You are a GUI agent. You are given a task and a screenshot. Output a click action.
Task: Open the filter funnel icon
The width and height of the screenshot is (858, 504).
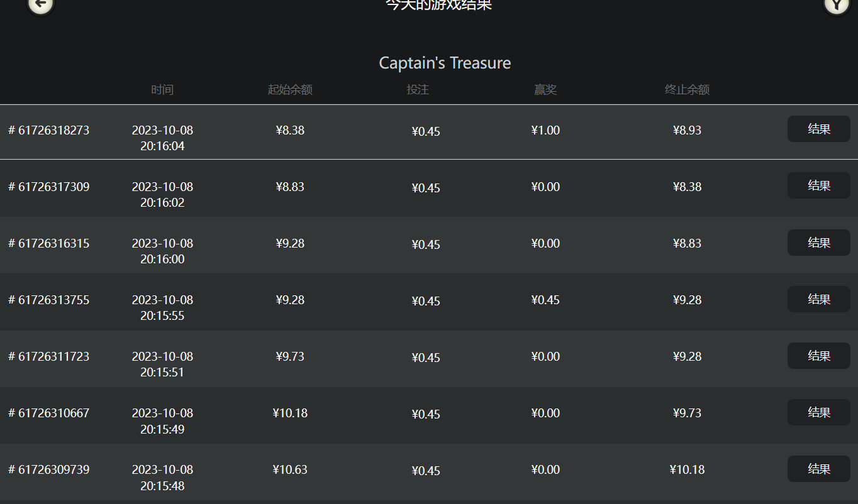(837, 5)
